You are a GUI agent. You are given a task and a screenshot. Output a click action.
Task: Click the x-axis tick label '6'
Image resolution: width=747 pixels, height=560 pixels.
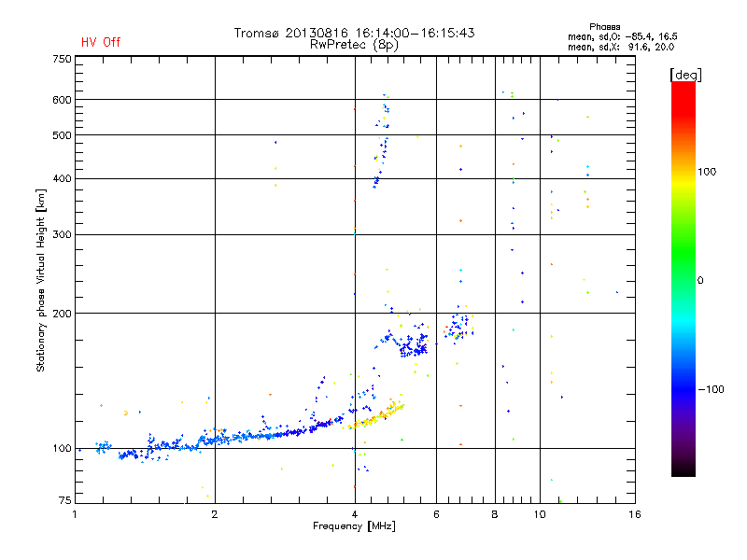click(436, 514)
